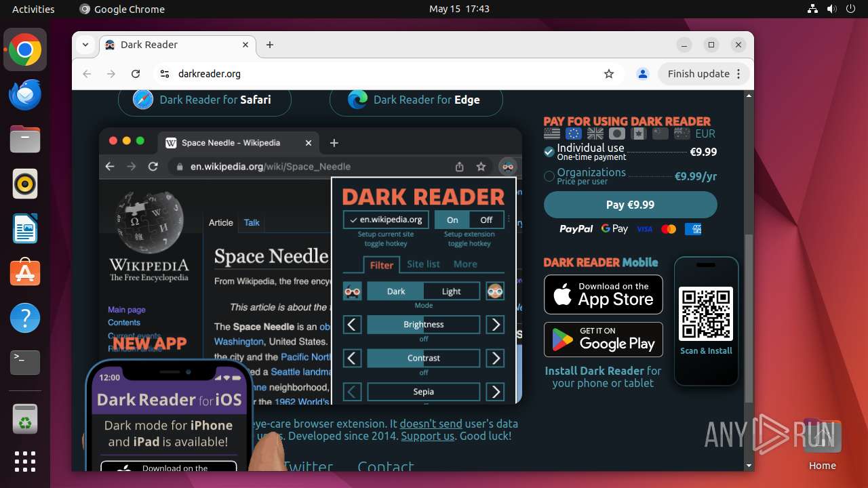Click On in the Dark Reader popup preview
This screenshot has width=868, height=488.
tap(452, 220)
